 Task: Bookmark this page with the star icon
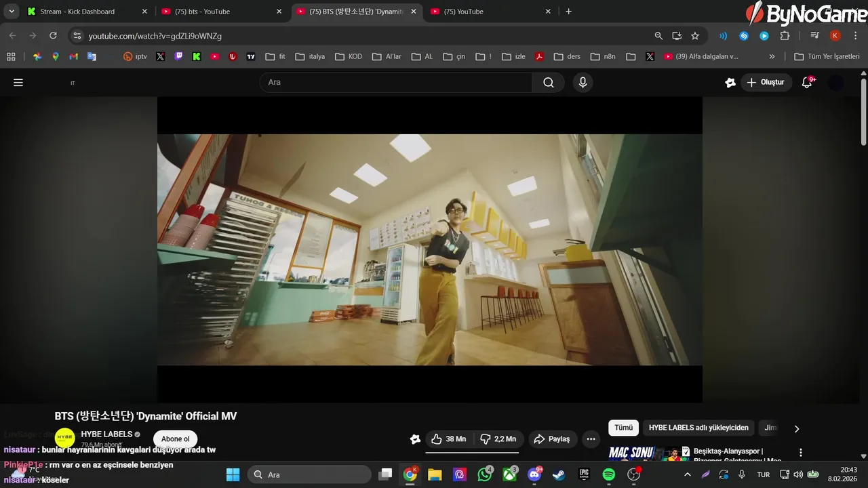tap(695, 36)
